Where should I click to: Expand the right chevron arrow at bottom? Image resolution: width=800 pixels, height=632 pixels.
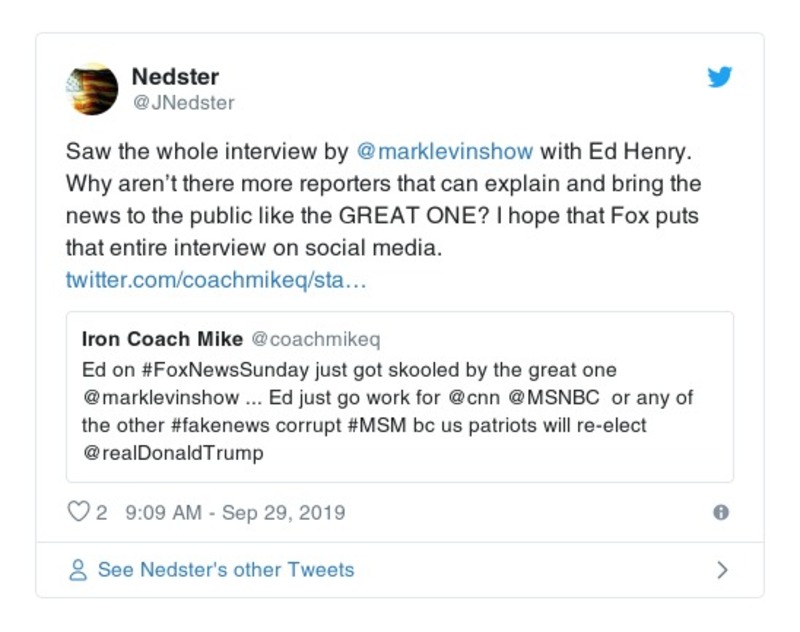[722, 570]
